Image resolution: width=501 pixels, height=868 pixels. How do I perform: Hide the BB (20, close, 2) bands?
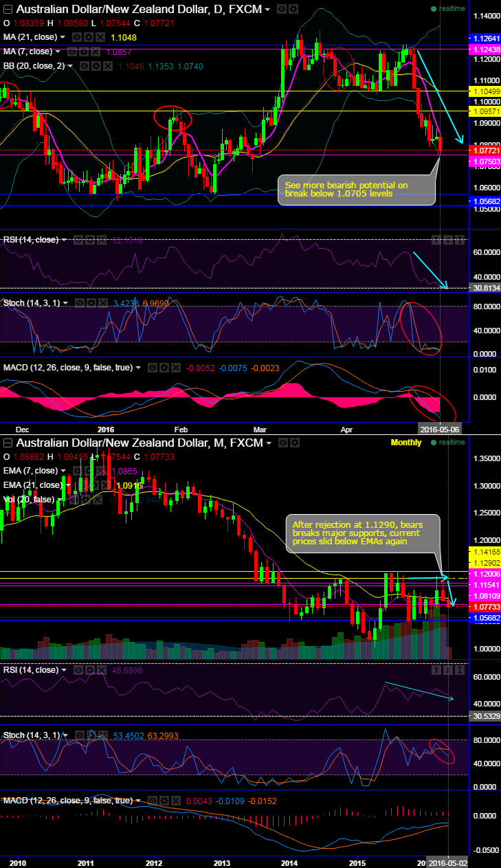tap(85, 66)
